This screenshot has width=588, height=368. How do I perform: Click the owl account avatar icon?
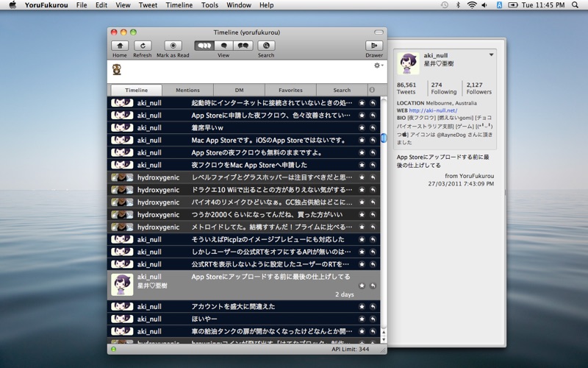tap(117, 70)
